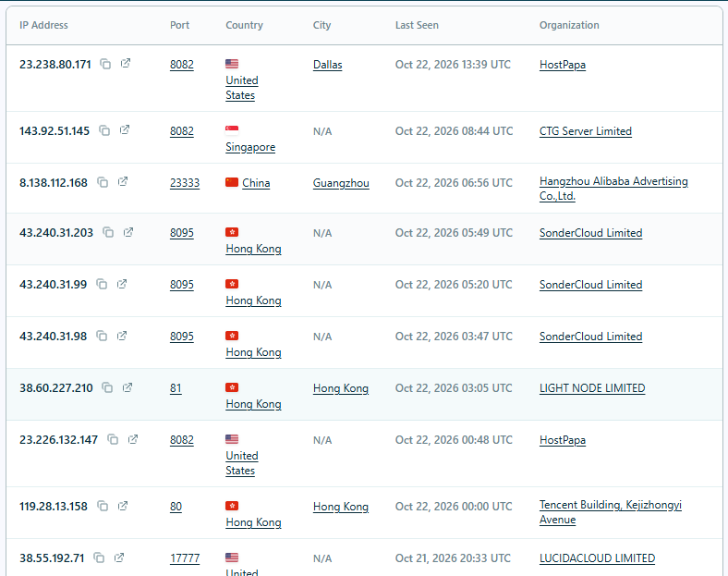Copy IP address 119.28.13.158
The width and height of the screenshot is (728, 576).
click(103, 506)
